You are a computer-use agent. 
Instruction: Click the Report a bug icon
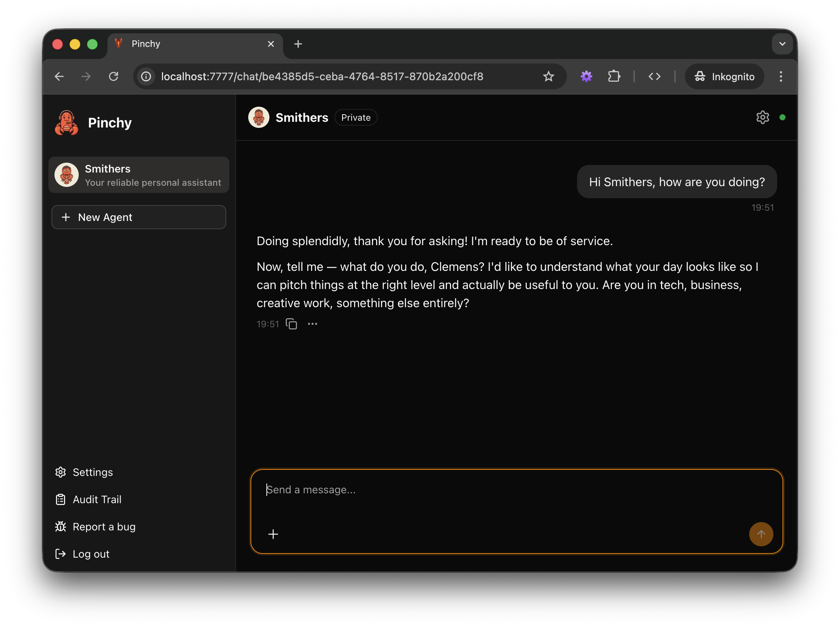click(61, 527)
